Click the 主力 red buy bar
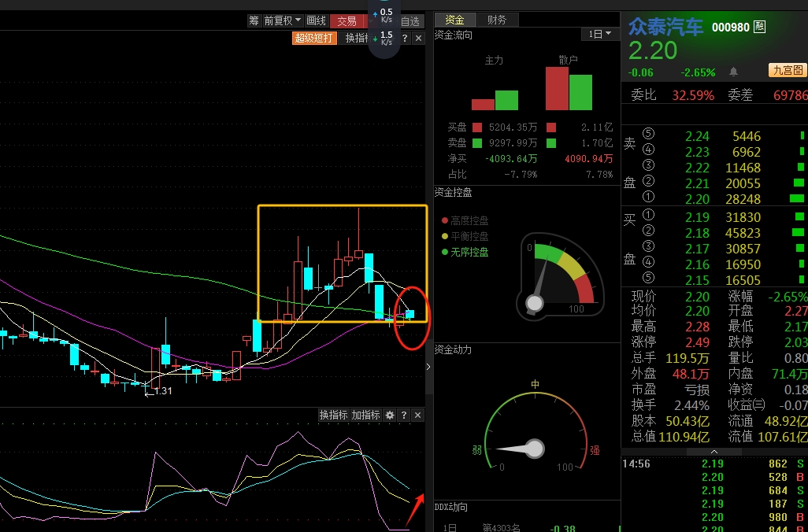Viewport: 808px width, 532px height. point(483,105)
